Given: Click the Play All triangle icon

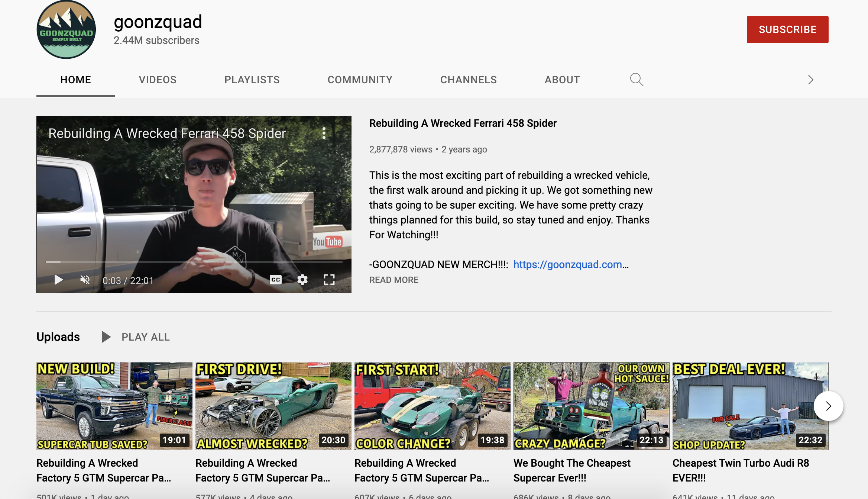Looking at the screenshot, I should click(x=106, y=337).
